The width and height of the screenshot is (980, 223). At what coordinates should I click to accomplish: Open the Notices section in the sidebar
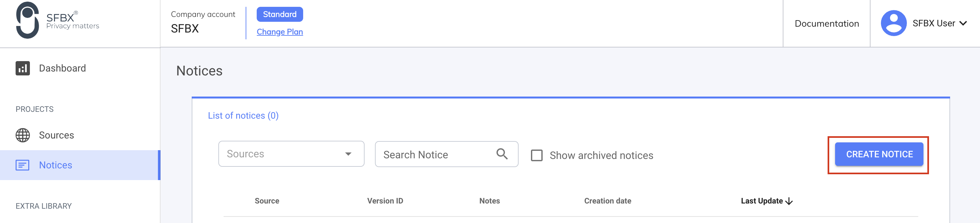click(x=56, y=165)
